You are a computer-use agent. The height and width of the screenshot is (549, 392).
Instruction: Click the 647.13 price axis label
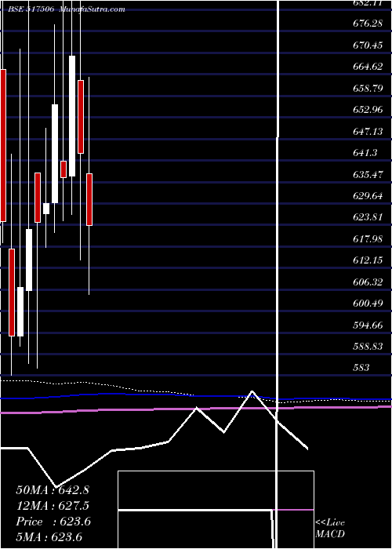pyautogui.click(x=368, y=131)
